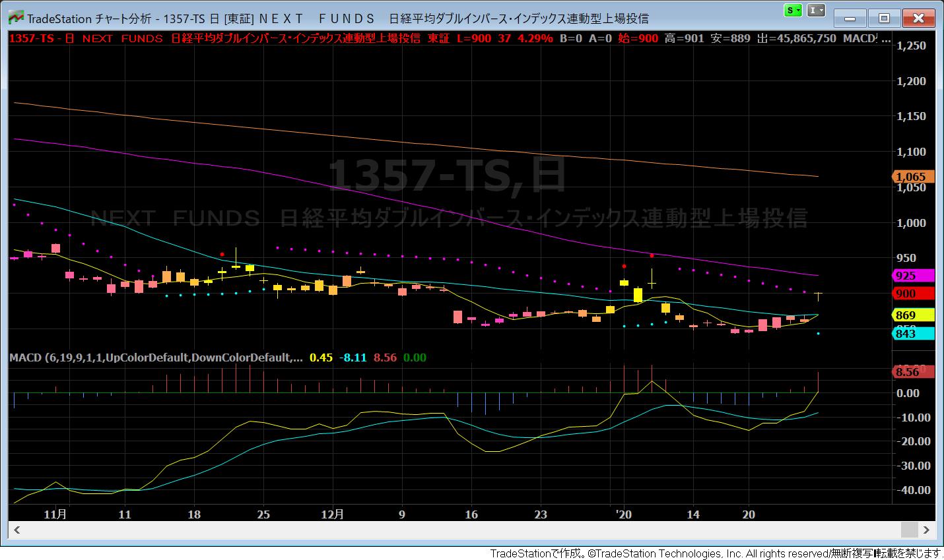Viewport: 944px width, 560px height.
Task: Click the green 0.00 value in MACD label
Action: tap(415, 358)
